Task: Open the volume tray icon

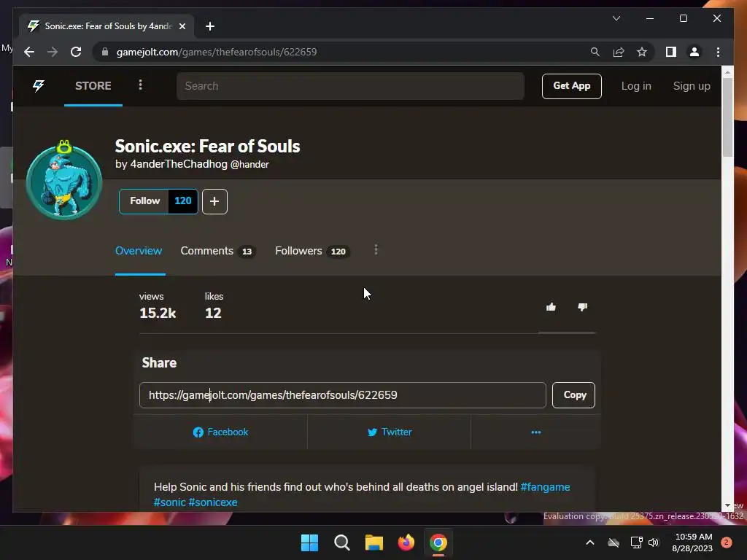Action: click(x=654, y=542)
